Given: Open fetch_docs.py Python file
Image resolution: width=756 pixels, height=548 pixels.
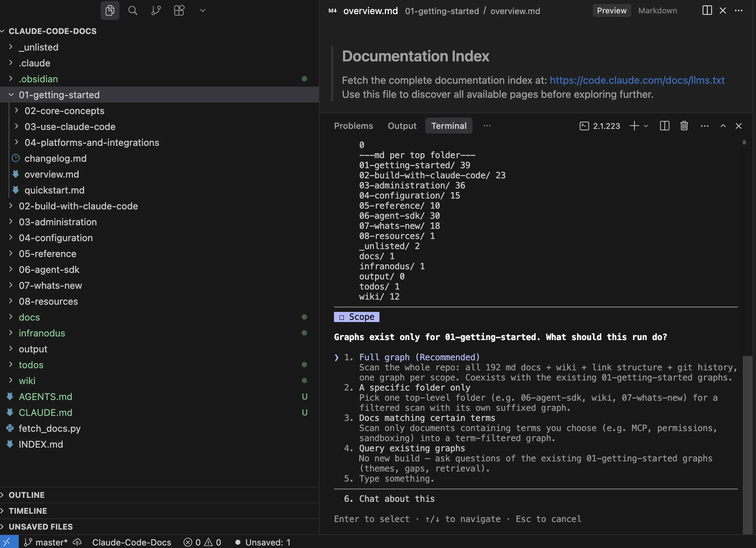Looking at the screenshot, I should (x=159, y=428).
